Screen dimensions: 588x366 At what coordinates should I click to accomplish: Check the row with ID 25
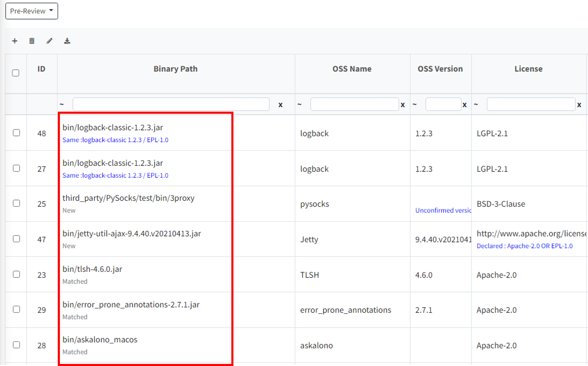tap(16, 203)
